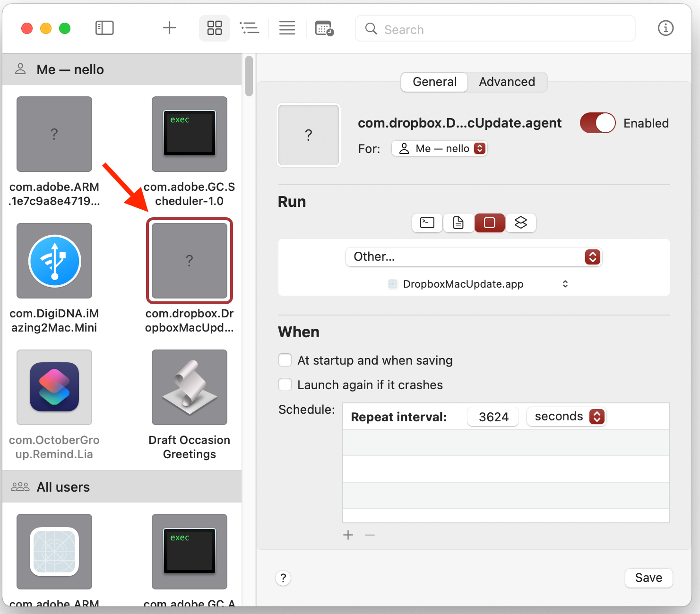Add a new job with plus icon

coord(169,28)
